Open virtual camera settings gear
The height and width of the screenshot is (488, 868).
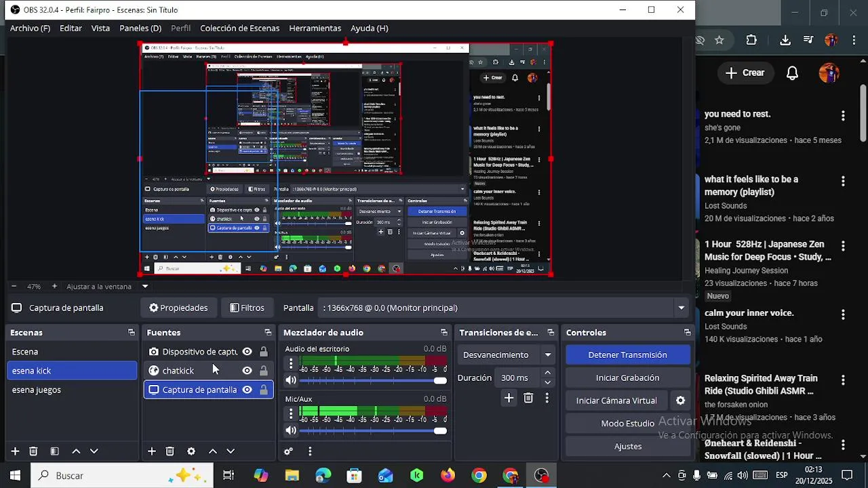coord(680,401)
